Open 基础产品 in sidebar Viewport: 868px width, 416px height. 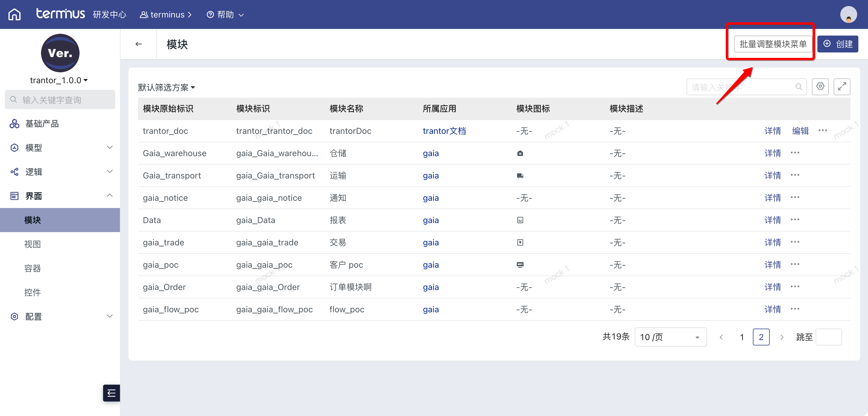pyautogui.click(x=60, y=123)
